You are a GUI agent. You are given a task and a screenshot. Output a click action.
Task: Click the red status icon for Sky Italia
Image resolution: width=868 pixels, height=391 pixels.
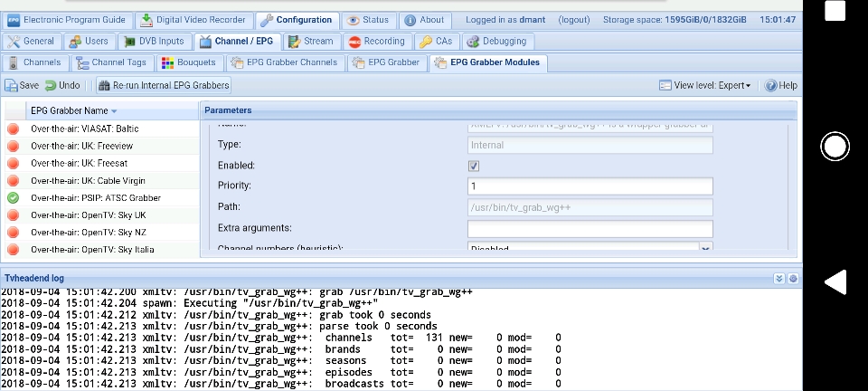coord(14,249)
